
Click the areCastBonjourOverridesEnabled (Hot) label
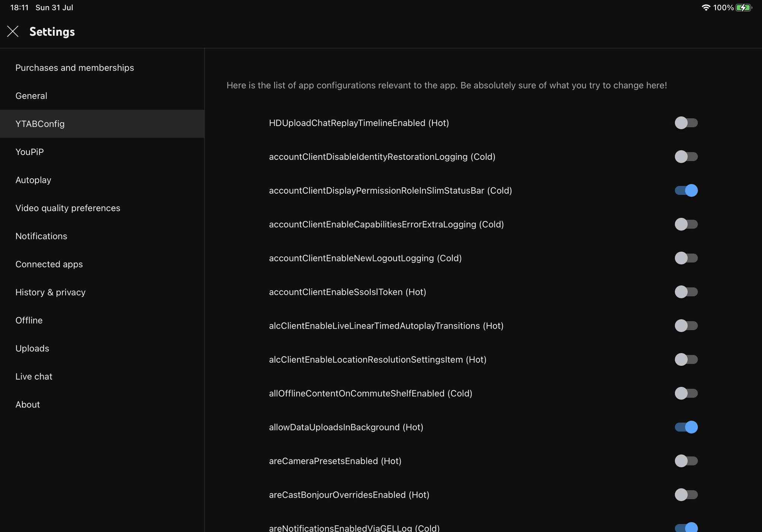(349, 495)
